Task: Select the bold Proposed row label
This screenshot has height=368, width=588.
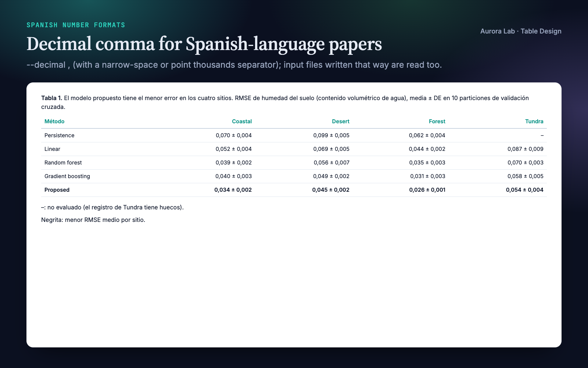Action: [57, 190]
